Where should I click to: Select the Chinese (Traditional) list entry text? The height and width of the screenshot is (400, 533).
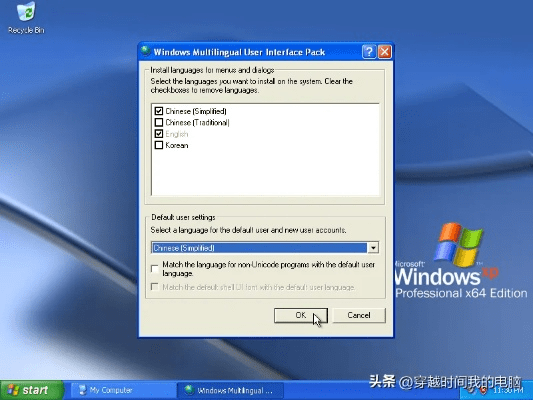pos(197,122)
